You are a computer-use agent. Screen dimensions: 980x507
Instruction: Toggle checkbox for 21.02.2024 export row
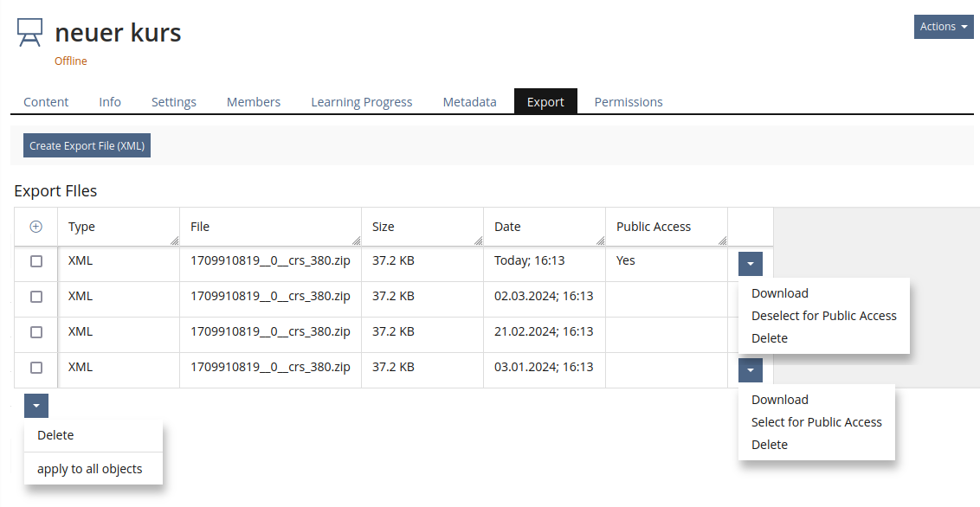[x=36, y=332]
